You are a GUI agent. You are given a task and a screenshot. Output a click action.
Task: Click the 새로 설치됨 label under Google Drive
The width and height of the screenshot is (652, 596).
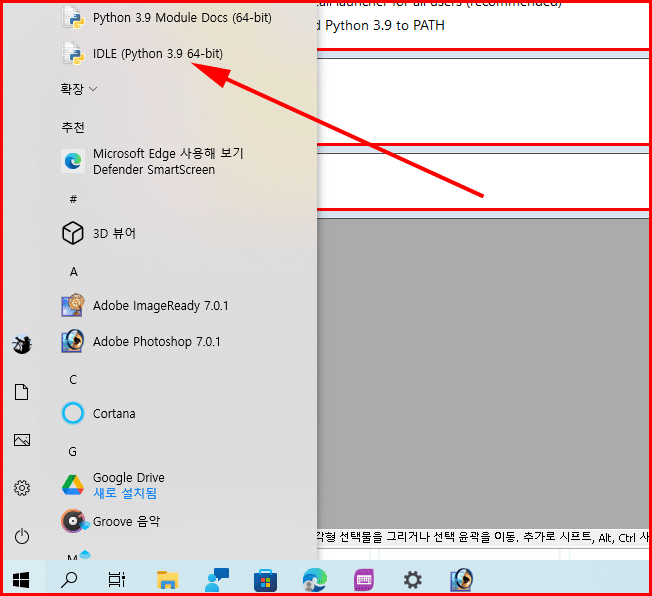125,493
